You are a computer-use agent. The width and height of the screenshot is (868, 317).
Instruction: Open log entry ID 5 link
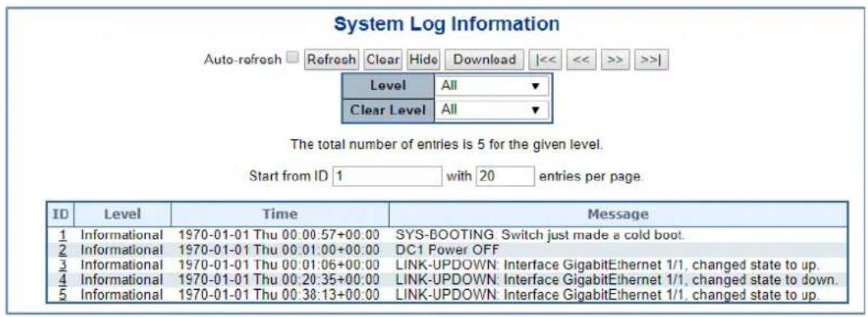(63, 294)
